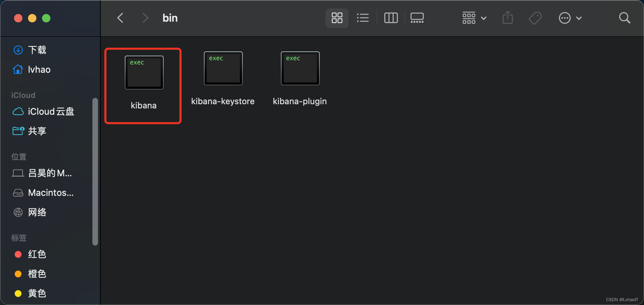This screenshot has width=644, height=305.
Task: Click the Share toolbar icon
Action: pyautogui.click(x=507, y=17)
